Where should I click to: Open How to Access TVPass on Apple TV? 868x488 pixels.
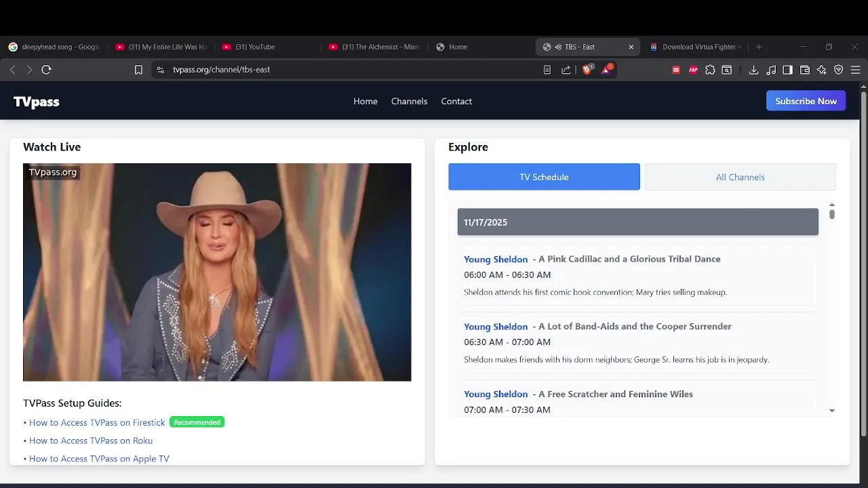99,459
